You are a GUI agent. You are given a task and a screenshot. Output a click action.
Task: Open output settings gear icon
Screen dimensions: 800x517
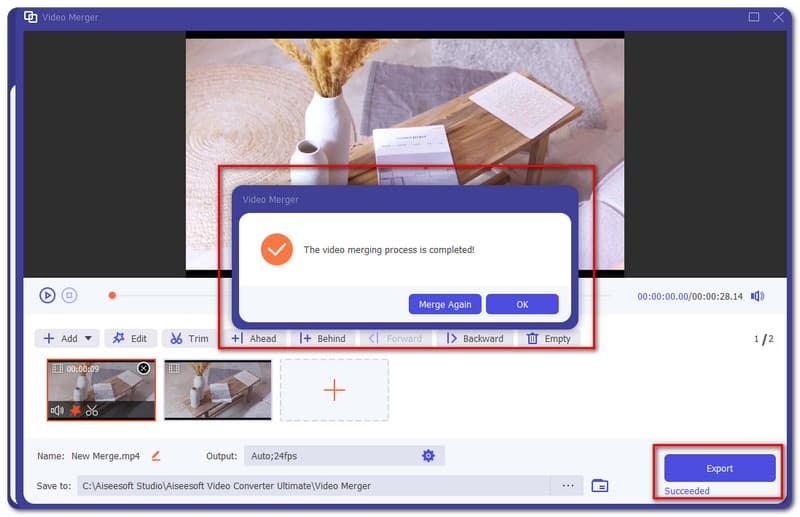click(x=428, y=456)
